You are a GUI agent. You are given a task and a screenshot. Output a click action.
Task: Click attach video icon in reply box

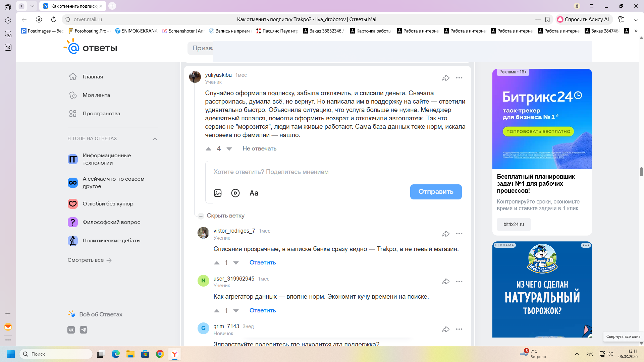tap(235, 193)
